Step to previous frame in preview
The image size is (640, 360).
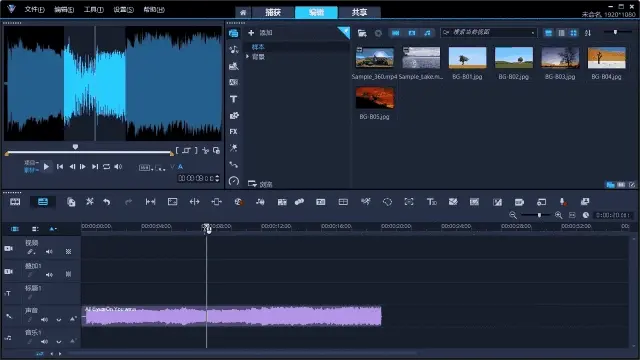click(x=72, y=167)
